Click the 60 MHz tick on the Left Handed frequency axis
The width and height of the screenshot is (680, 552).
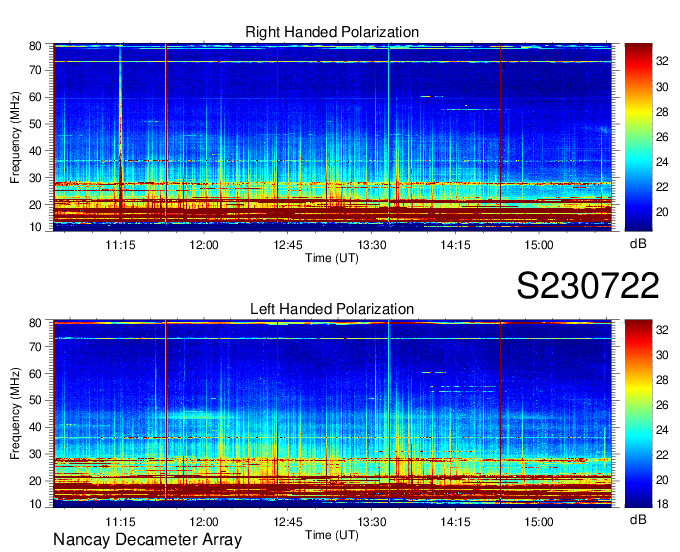click(35, 373)
